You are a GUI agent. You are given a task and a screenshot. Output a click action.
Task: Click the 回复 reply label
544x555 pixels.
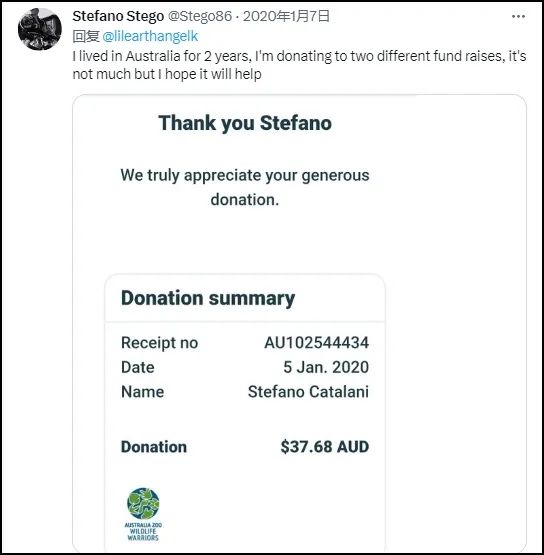click(86, 36)
